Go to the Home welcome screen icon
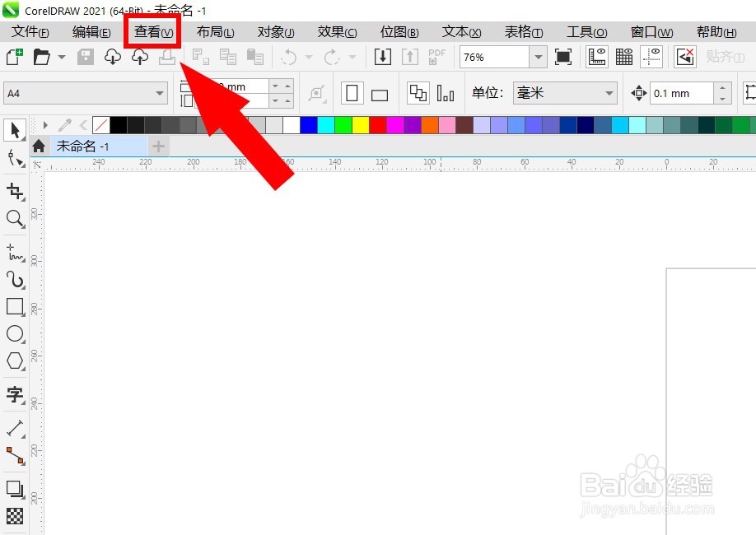The width and height of the screenshot is (756, 535). pyautogui.click(x=39, y=146)
